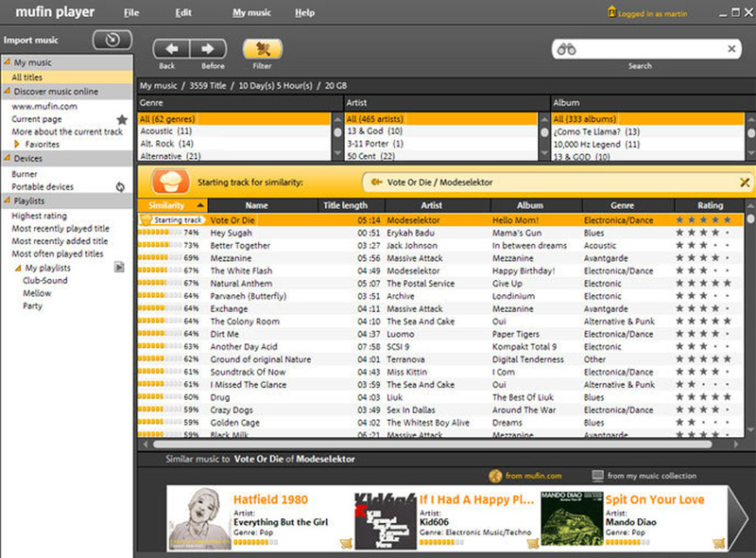Screen dimensions: 756x558
Task: Open the Edit menu
Action: (x=183, y=13)
